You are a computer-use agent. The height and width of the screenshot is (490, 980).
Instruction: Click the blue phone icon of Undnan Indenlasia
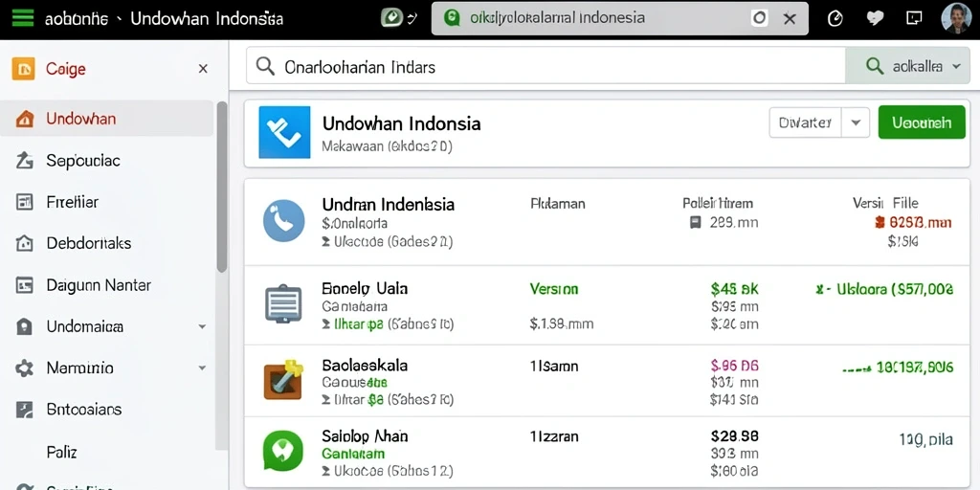click(283, 221)
